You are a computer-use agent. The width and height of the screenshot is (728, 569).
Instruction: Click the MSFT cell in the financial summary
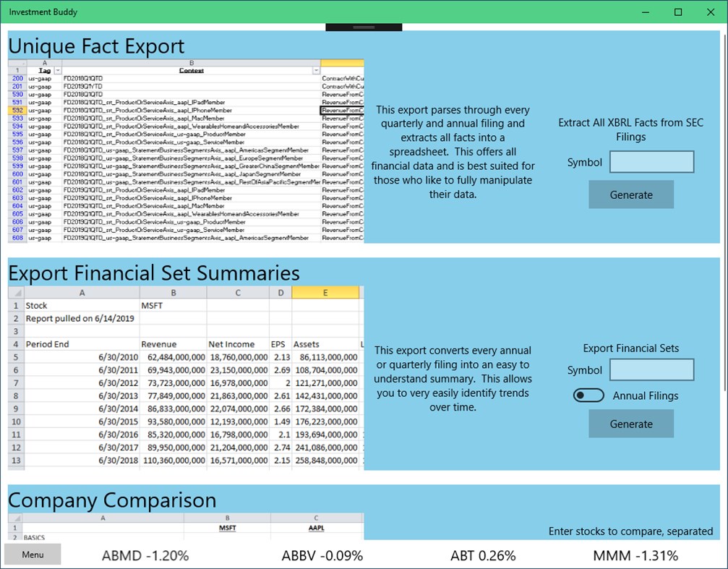[x=171, y=305]
